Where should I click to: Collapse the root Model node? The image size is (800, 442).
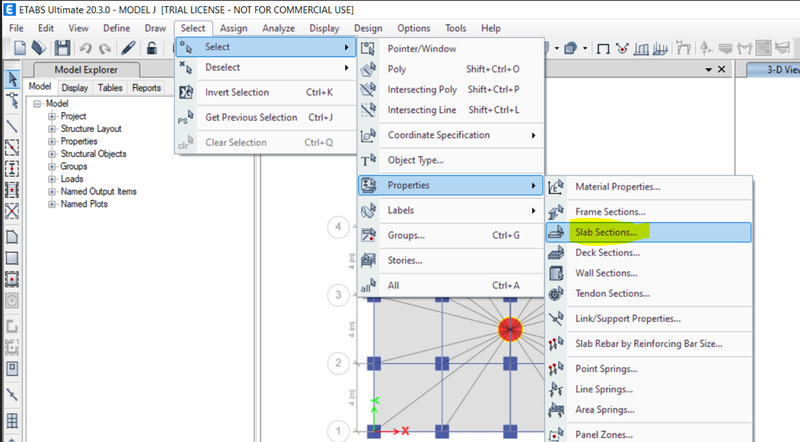(x=37, y=104)
